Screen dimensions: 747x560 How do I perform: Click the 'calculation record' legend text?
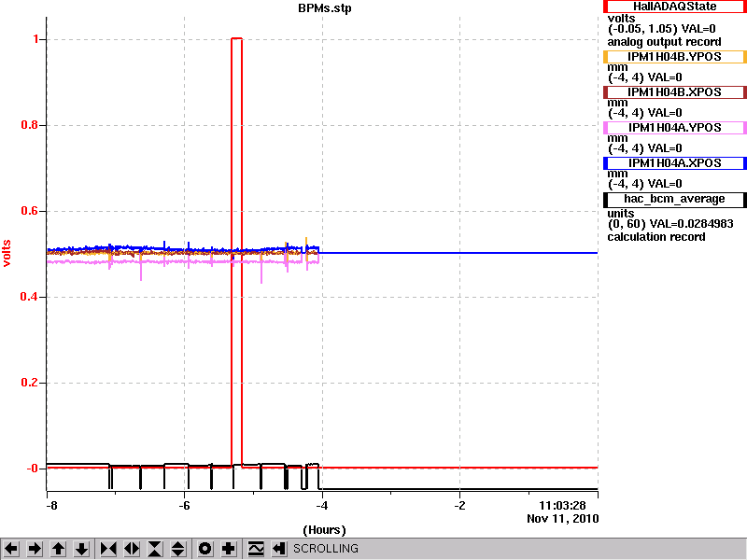pos(656,237)
